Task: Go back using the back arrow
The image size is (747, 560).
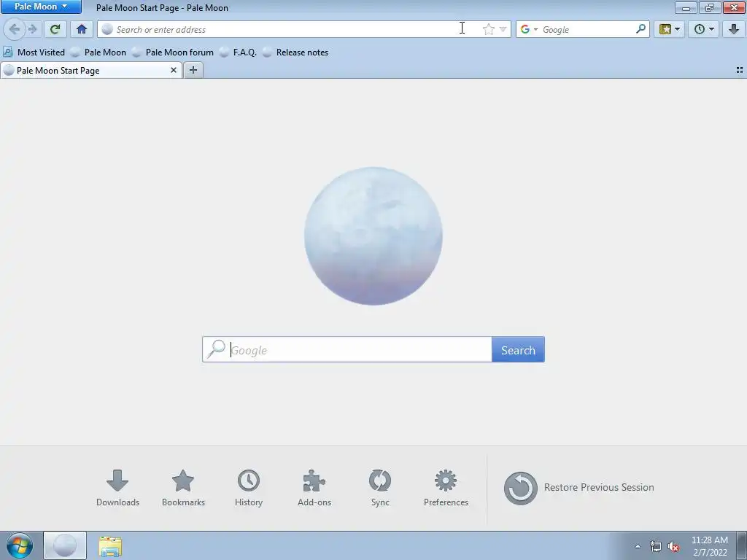Action: point(15,29)
